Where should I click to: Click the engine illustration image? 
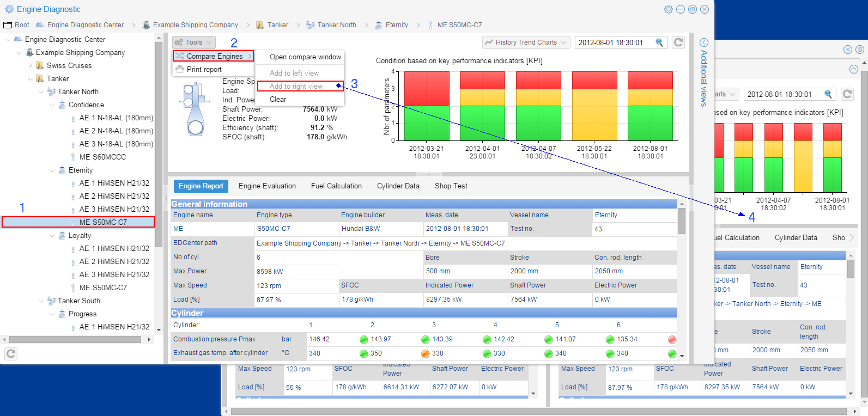(194, 109)
